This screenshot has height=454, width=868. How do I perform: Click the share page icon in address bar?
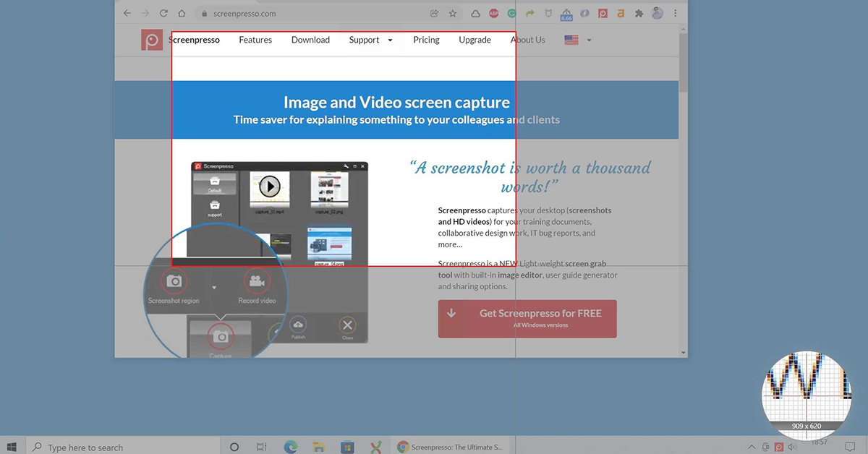click(x=434, y=13)
